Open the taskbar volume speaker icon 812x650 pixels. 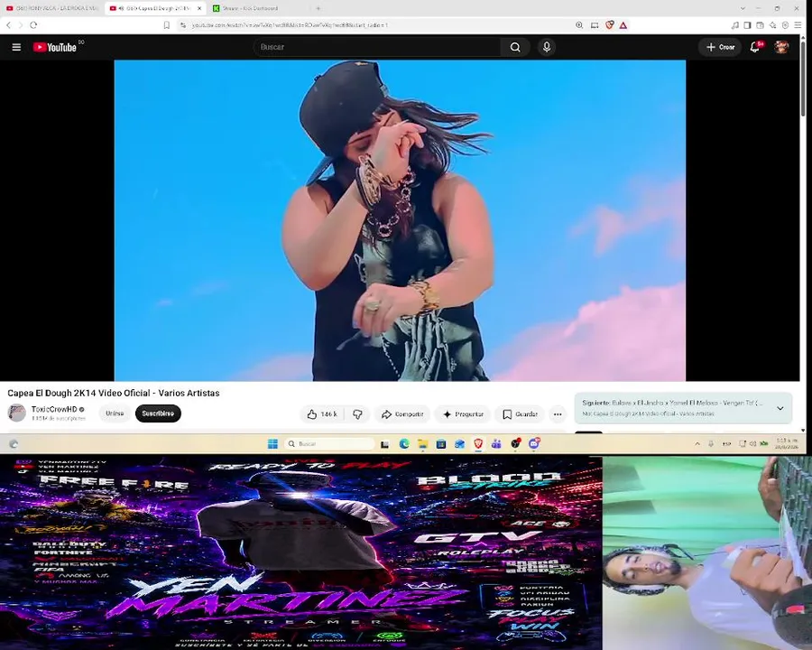point(752,443)
